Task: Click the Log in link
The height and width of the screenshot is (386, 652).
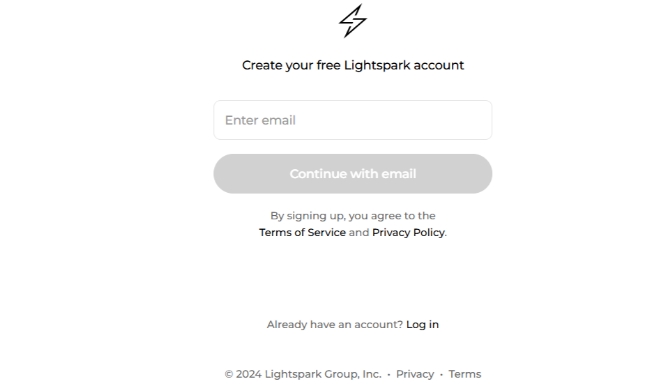Action: click(422, 324)
